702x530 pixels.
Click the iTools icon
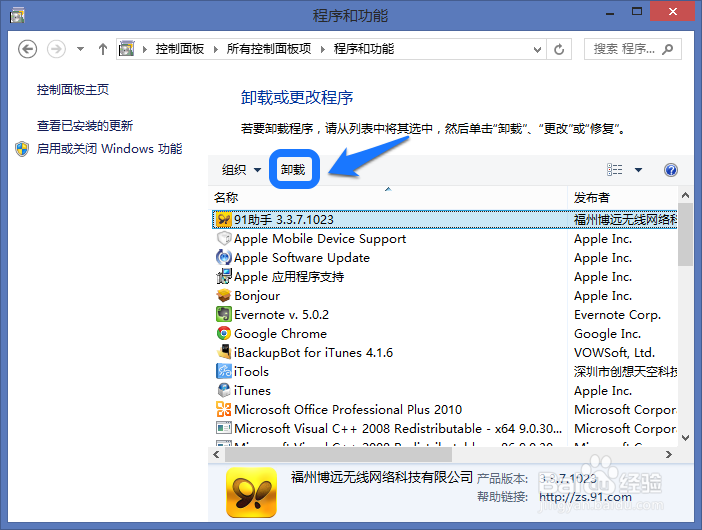tap(223, 371)
